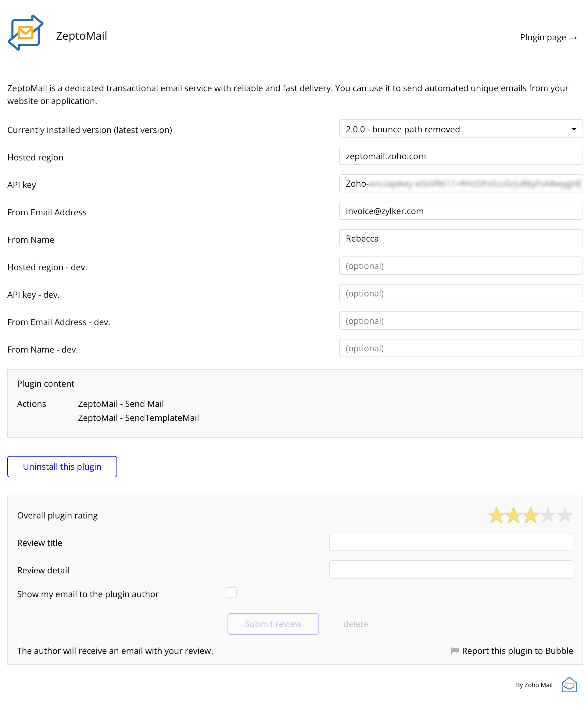Click the Hosted region input field
588x710 pixels.
point(461,156)
